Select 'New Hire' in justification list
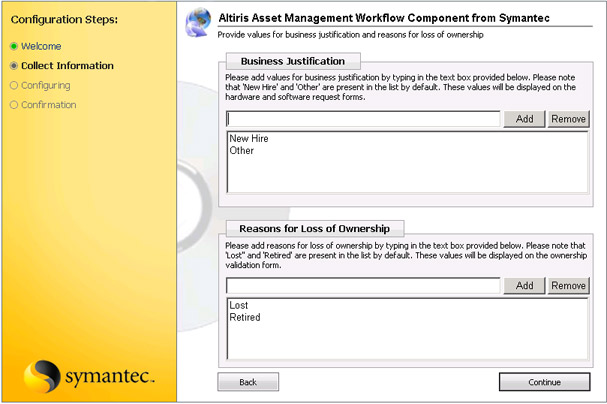 pos(249,139)
